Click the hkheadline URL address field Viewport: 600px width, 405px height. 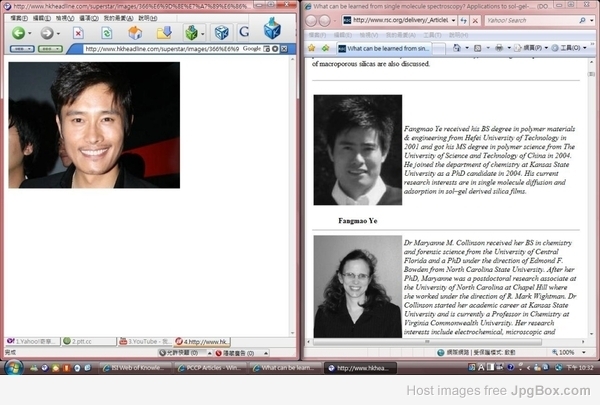[160, 48]
